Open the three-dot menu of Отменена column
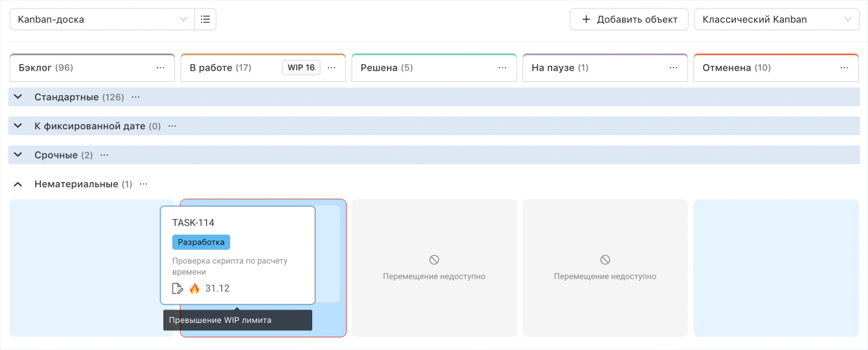The width and height of the screenshot is (868, 350). coord(844,68)
